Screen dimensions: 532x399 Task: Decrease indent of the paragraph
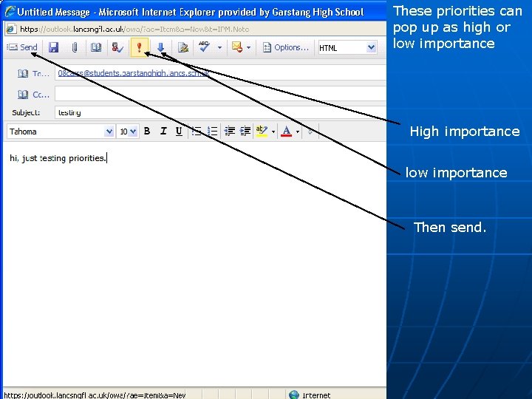point(230,131)
